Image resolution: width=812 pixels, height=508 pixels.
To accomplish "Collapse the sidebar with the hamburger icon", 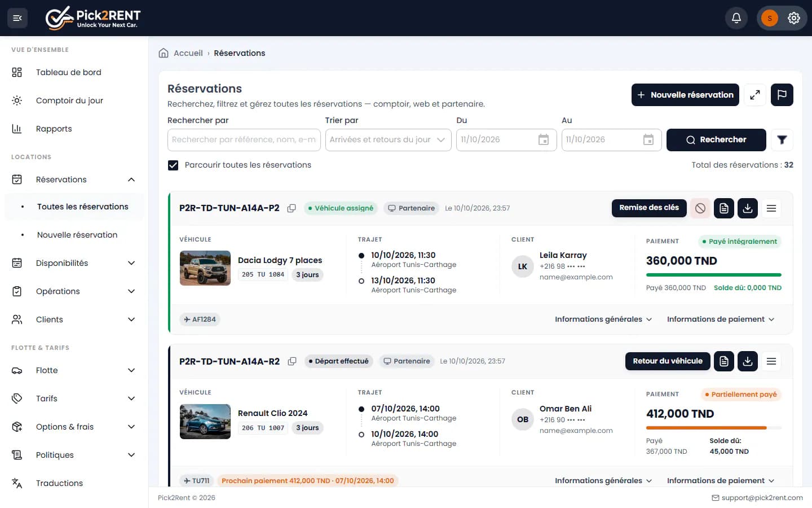I will (x=17, y=18).
